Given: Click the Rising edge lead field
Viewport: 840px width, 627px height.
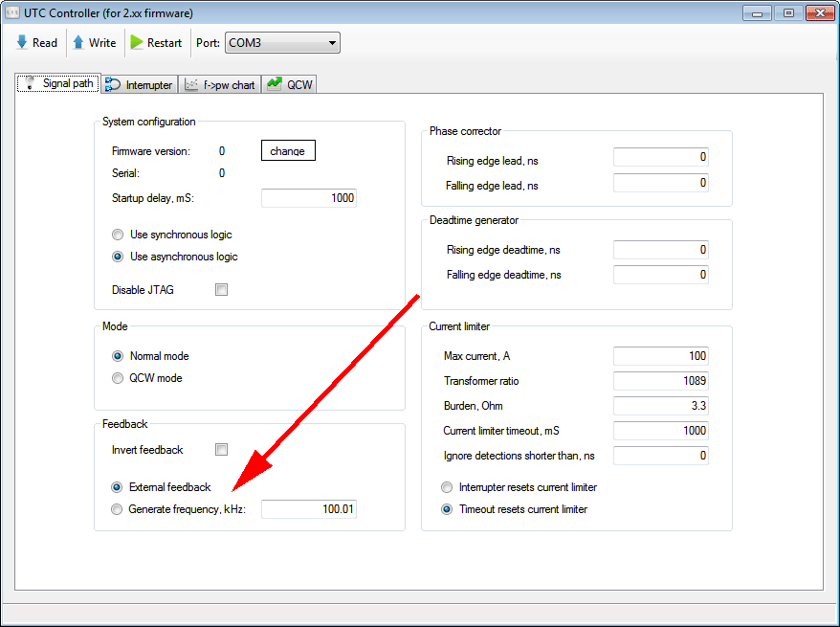Looking at the screenshot, I should click(660, 157).
